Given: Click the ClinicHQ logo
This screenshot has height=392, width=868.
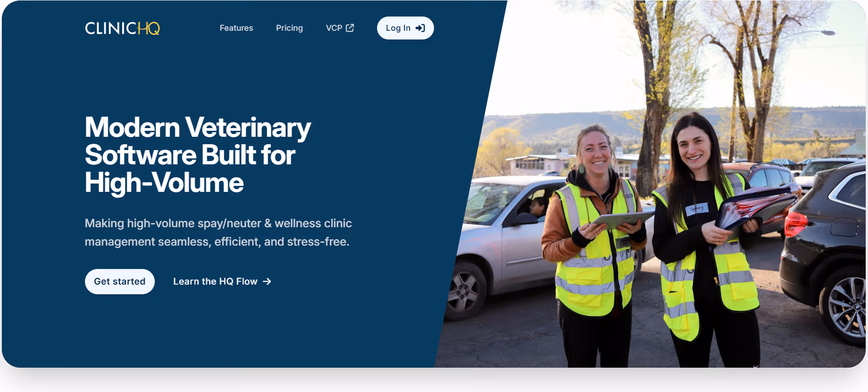Looking at the screenshot, I should (122, 28).
